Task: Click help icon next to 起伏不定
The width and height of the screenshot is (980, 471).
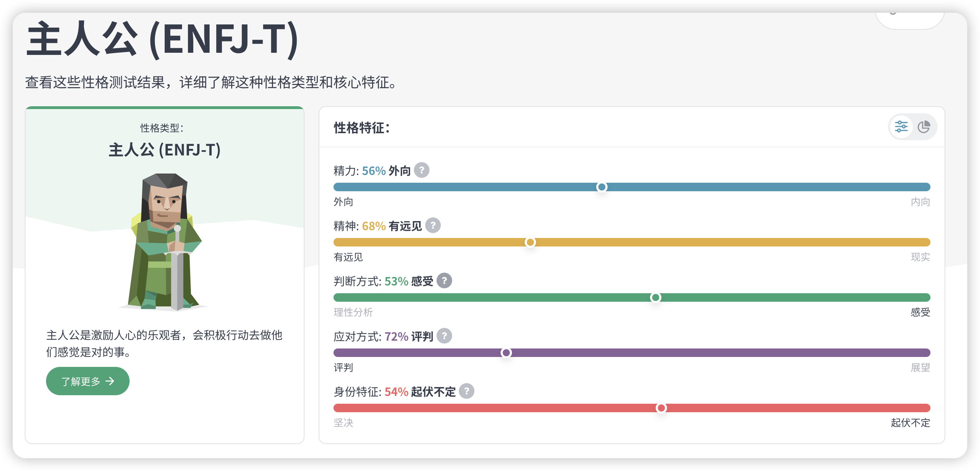Action: pyautogui.click(x=466, y=391)
